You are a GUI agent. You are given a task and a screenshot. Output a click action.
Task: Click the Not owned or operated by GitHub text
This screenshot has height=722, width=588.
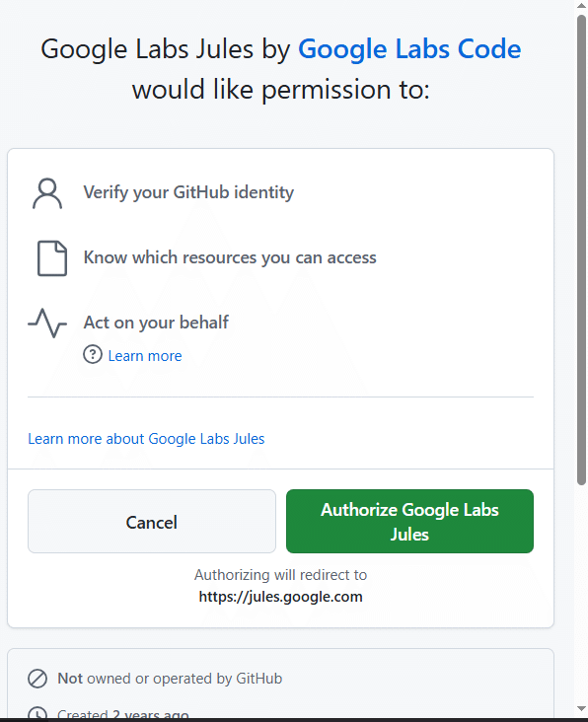point(170,679)
